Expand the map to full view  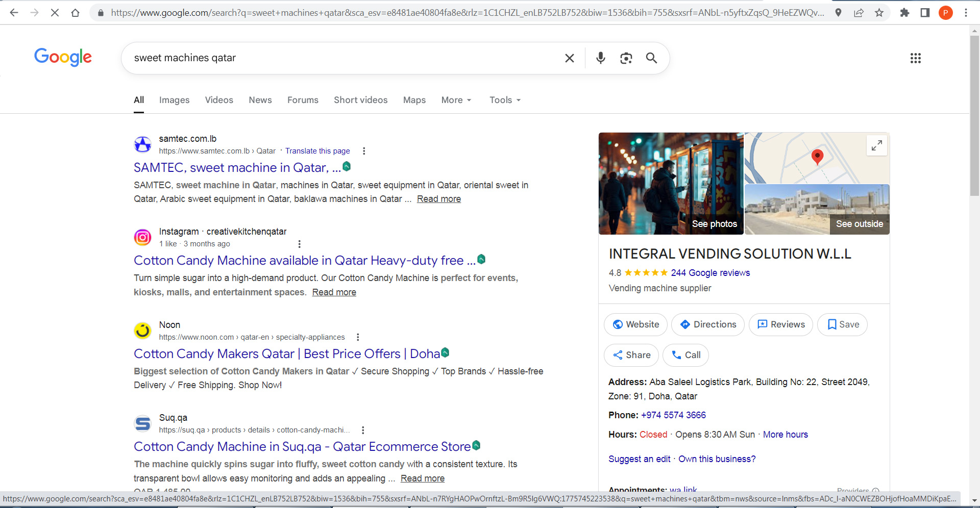(x=877, y=145)
